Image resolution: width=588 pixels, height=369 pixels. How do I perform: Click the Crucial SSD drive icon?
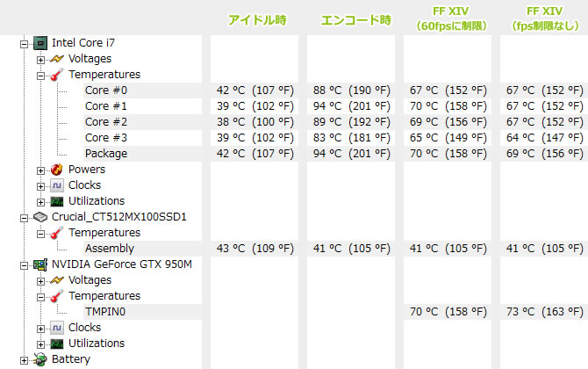(x=40, y=217)
